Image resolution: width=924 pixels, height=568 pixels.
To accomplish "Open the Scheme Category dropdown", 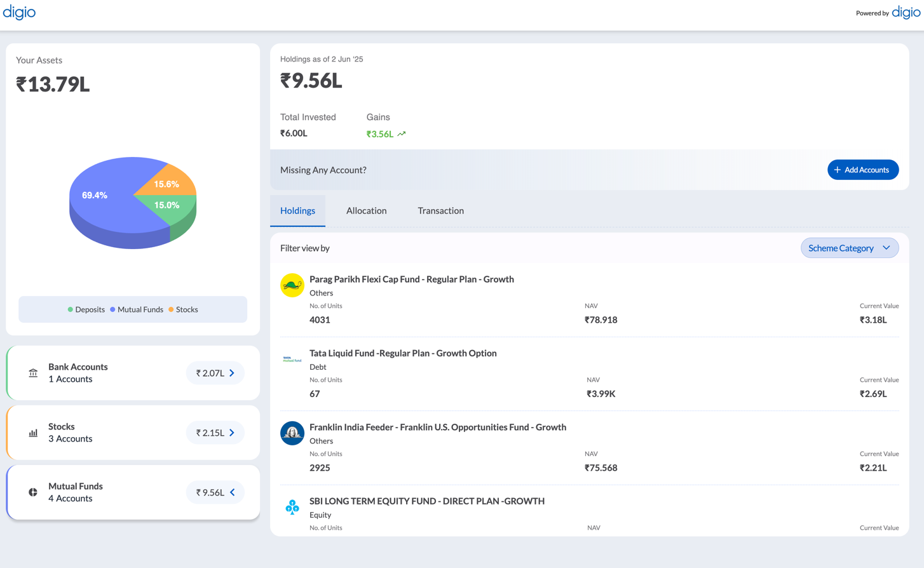I will click(x=850, y=248).
